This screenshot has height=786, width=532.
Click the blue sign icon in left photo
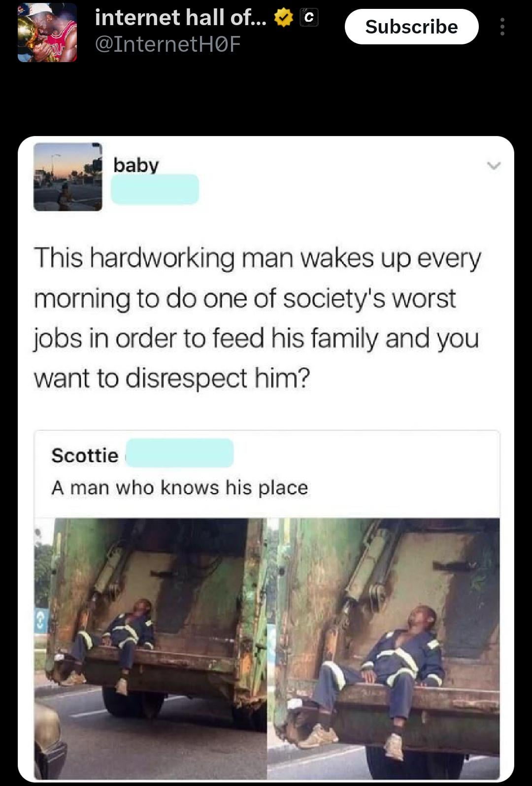[41, 621]
